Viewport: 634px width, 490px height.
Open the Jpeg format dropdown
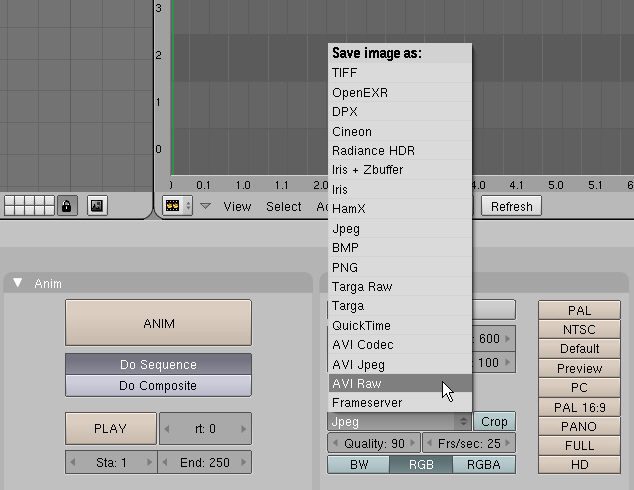click(399, 422)
